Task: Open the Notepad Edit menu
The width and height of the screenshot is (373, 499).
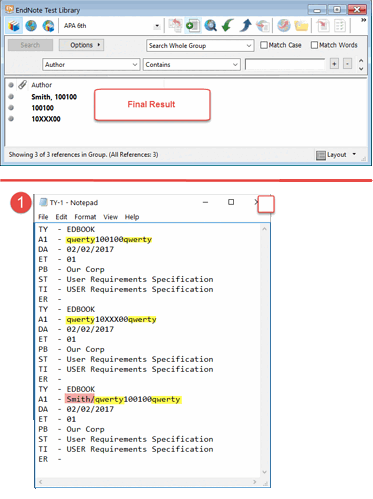Action: (x=61, y=217)
